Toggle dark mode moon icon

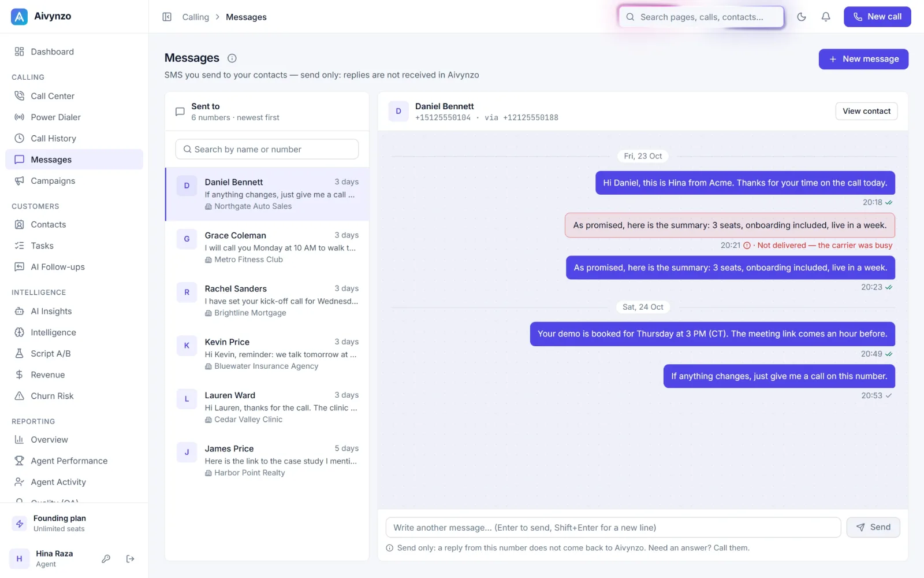[802, 17]
